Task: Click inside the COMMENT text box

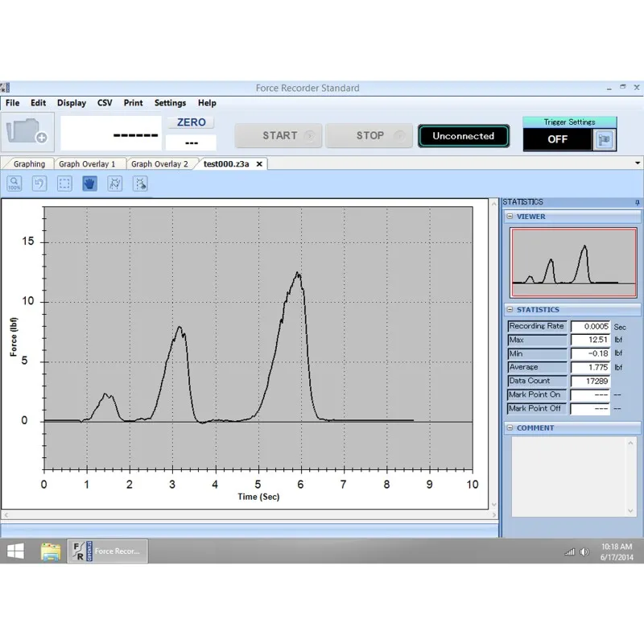Action: coord(568,475)
